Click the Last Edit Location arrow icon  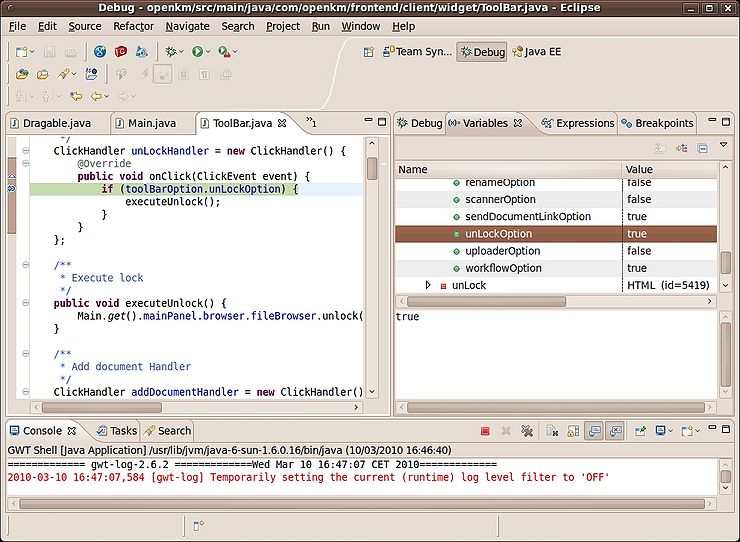pyautogui.click(x=76, y=96)
